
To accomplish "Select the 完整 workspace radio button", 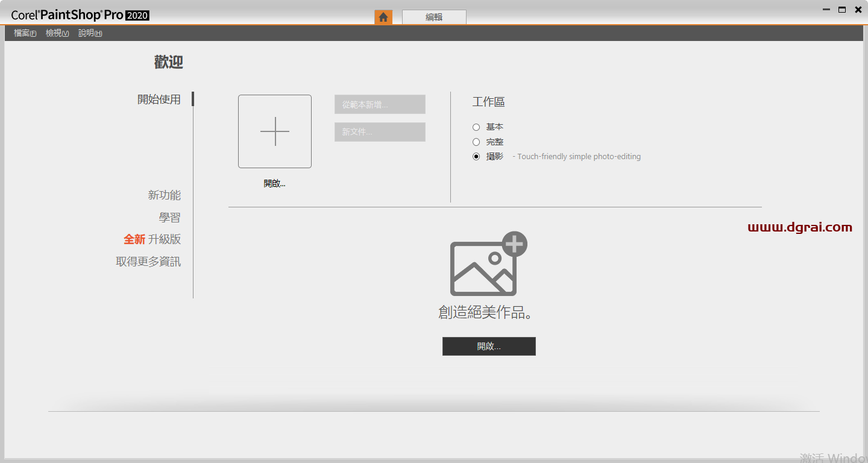I will coord(476,142).
